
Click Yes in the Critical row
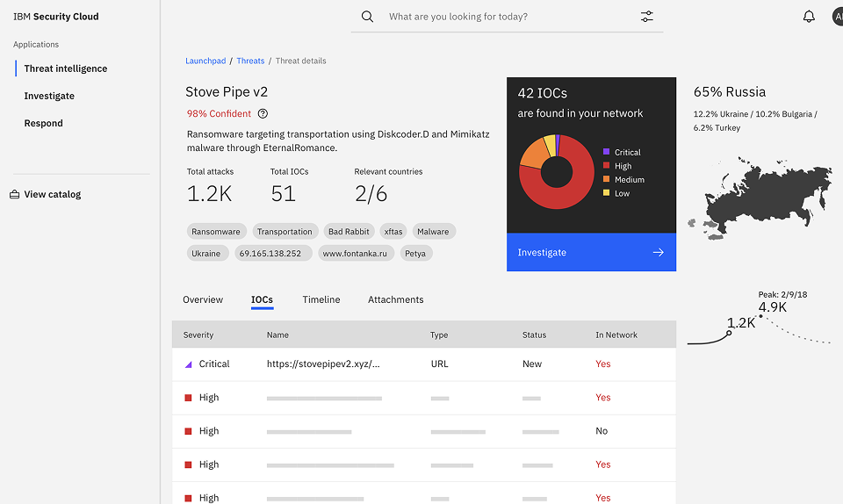coord(603,364)
